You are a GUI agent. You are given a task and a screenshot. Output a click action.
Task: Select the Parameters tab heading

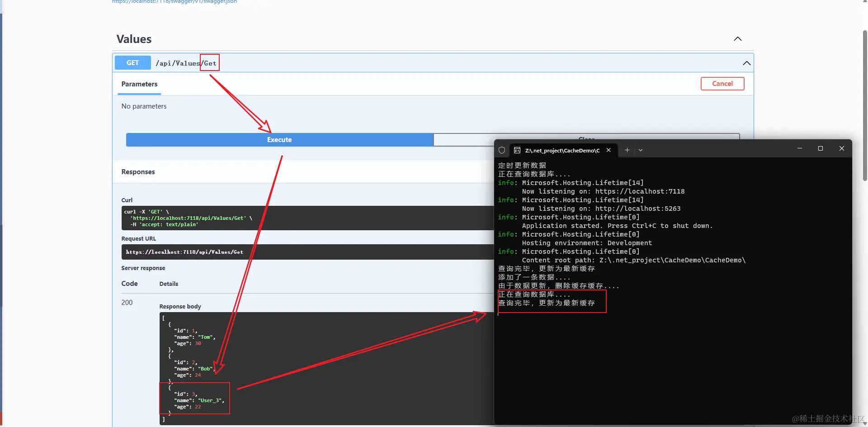coord(139,84)
